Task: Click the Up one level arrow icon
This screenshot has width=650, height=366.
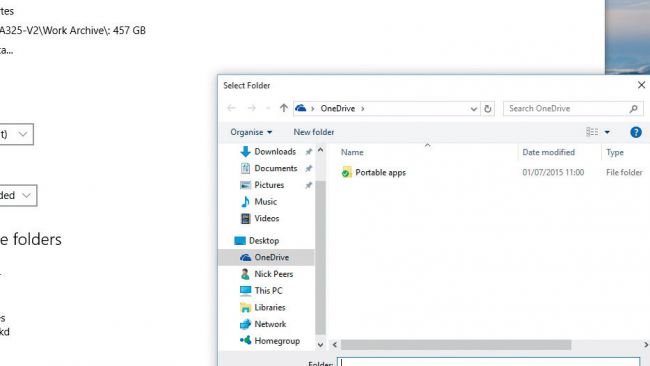Action: (284, 108)
